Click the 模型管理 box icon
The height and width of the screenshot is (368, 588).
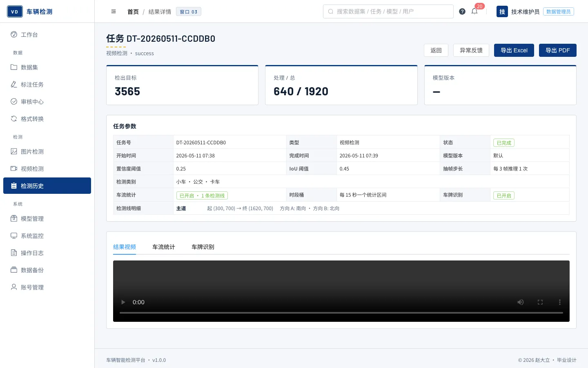tap(14, 219)
